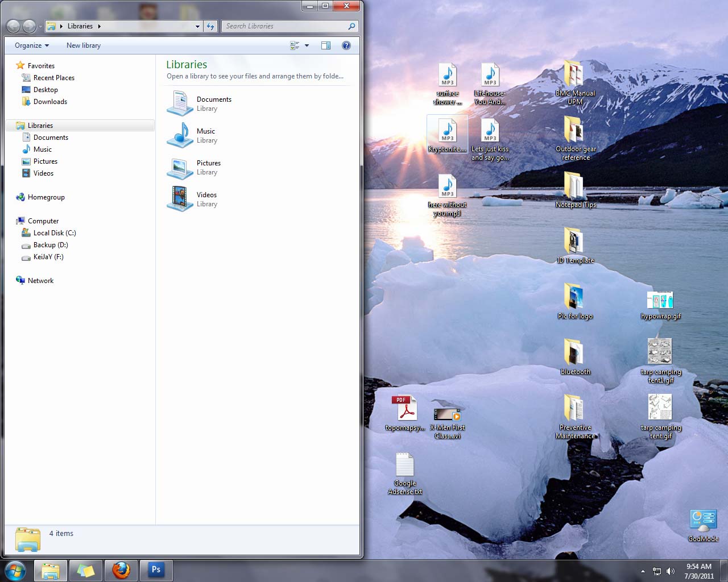Open the change-view layout dropdown arrow
This screenshot has width=728, height=582.
[307, 45]
